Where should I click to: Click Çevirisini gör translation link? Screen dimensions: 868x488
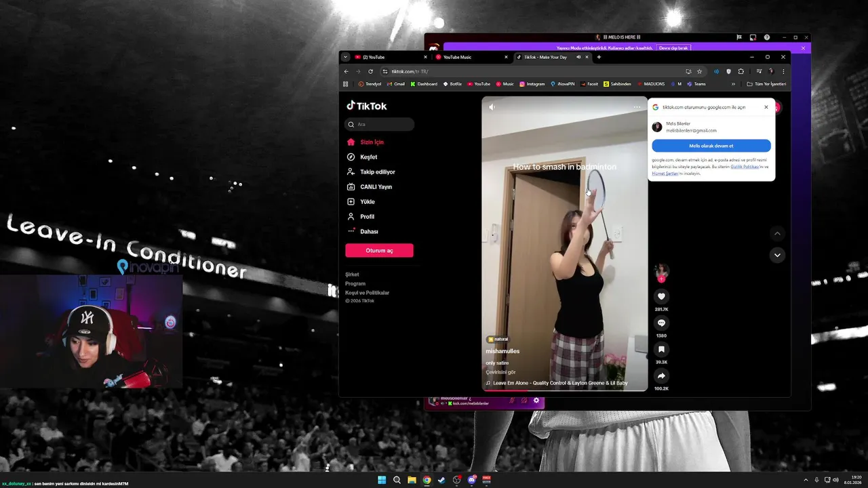tap(500, 372)
